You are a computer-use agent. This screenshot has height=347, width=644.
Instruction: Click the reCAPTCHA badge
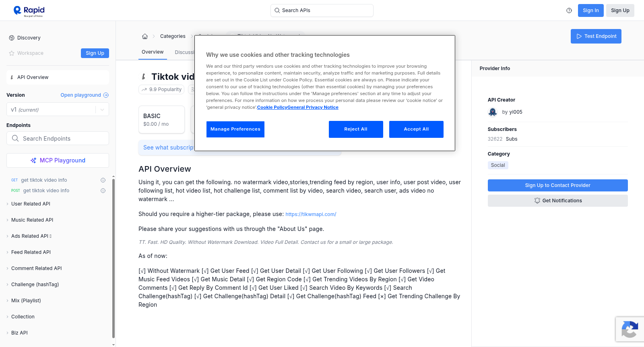[x=630, y=329]
